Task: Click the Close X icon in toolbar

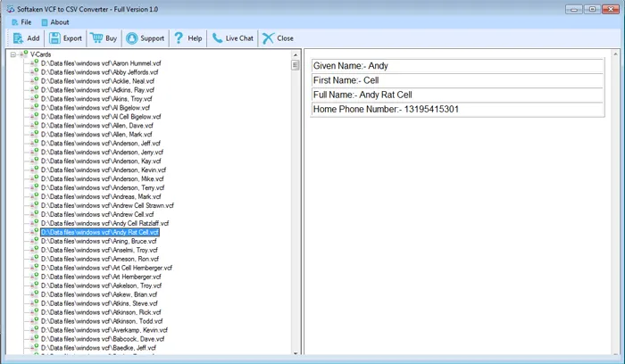Action: [x=268, y=38]
